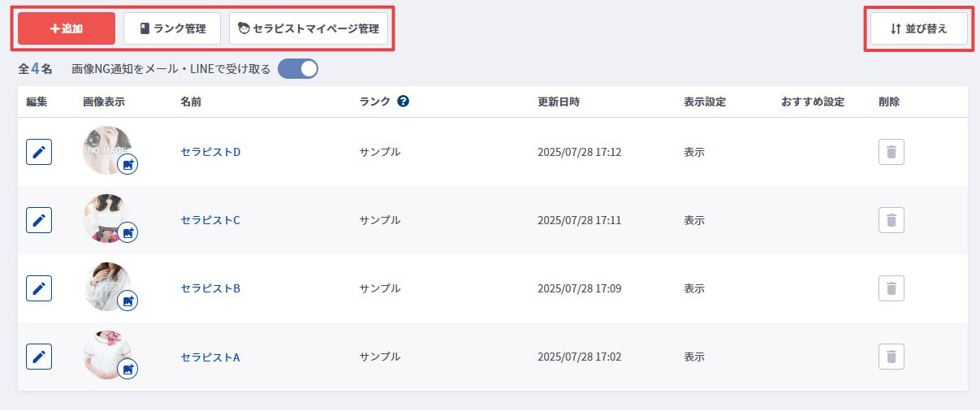This screenshot has height=411, width=980.
Task: Click the 並び替え sort button
Action: [x=918, y=28]
